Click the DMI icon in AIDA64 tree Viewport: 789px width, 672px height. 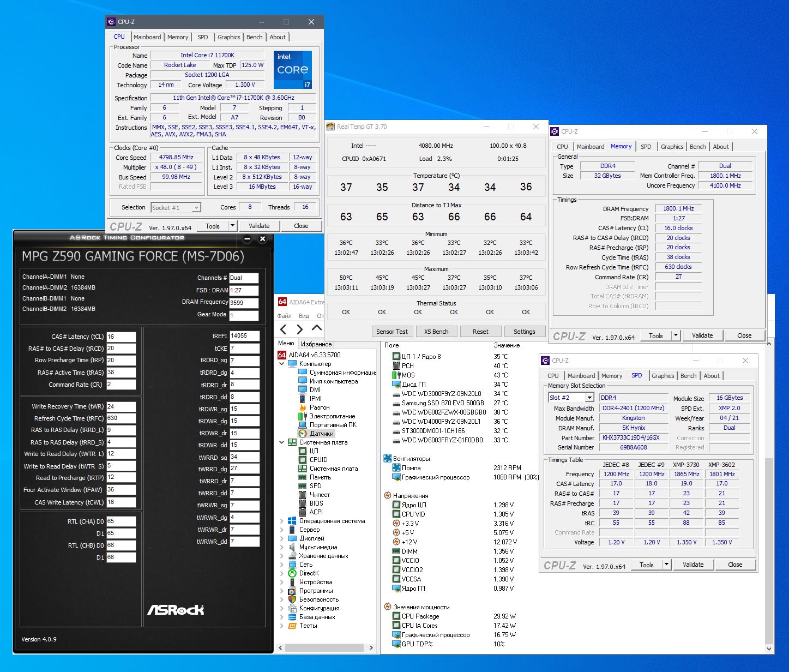click(x=303, y=390)
